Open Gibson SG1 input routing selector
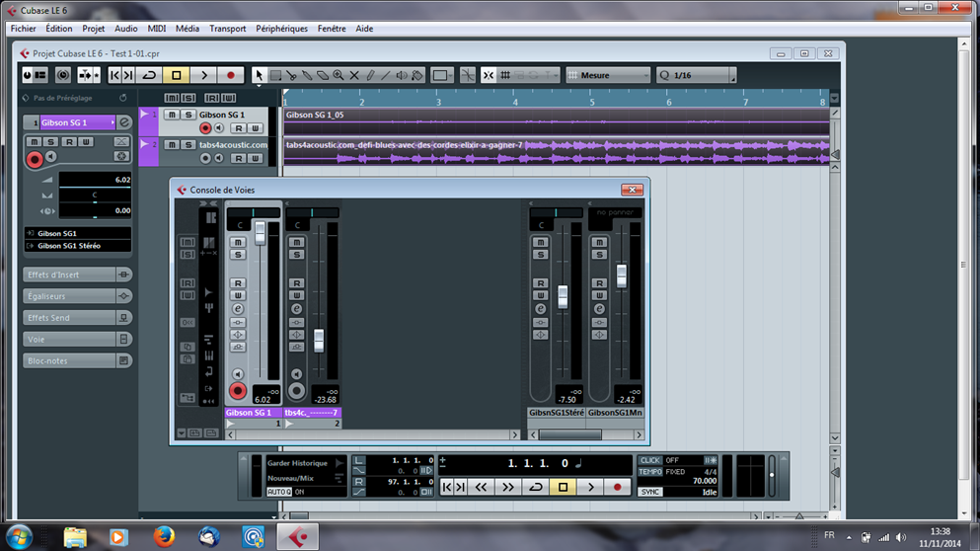The image size is (980, 551). (78, 233)
